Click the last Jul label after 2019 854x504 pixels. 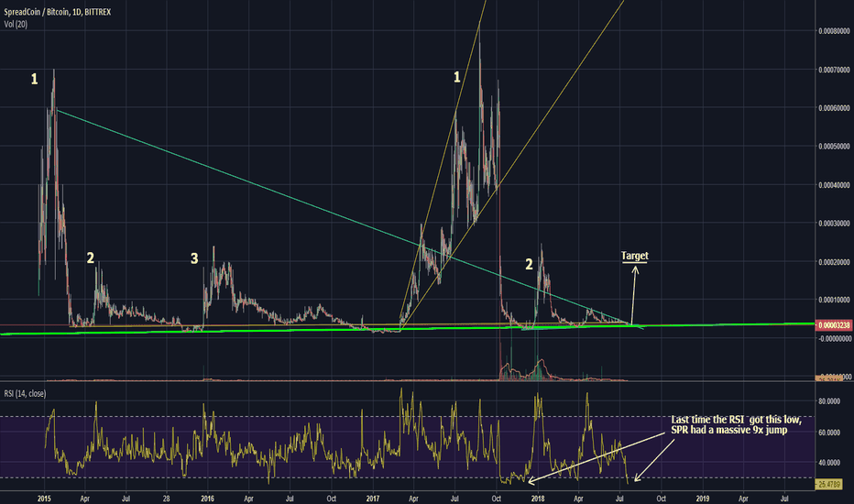coord(785,499)
